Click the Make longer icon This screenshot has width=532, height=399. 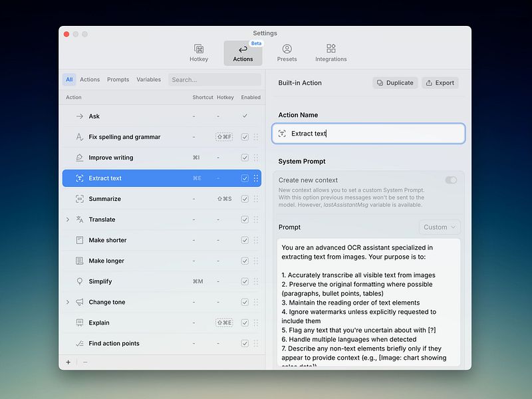tap(79, 261)
